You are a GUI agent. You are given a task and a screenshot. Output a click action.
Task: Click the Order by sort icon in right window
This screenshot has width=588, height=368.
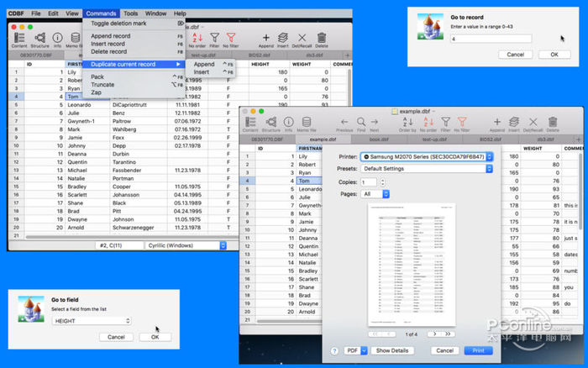click(407, 122)
